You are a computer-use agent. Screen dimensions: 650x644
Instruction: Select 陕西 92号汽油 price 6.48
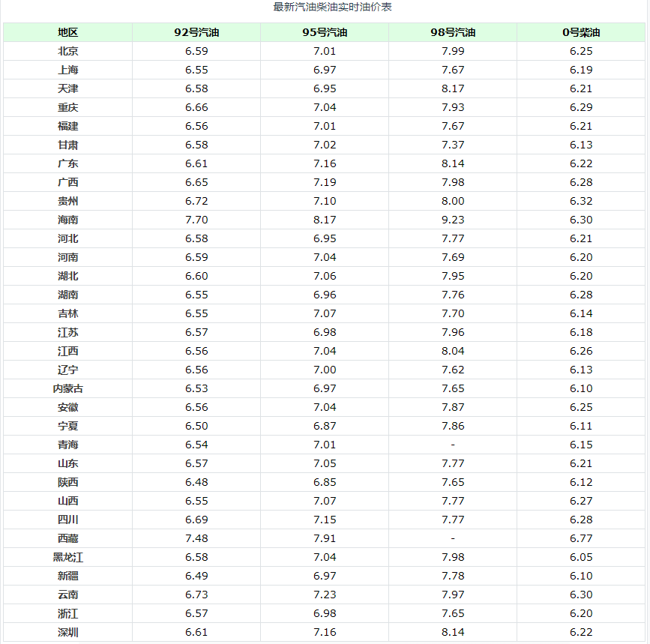196,482
